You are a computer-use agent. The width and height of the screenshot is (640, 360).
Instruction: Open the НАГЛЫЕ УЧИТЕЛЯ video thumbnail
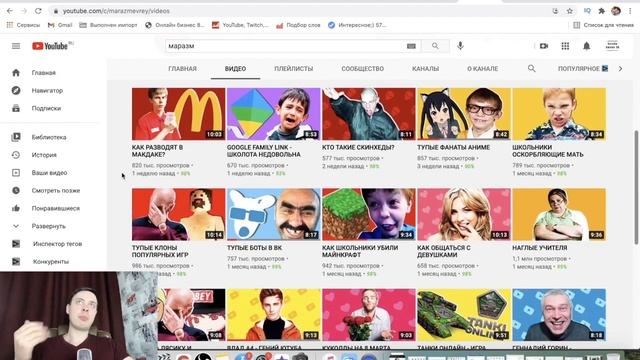[559, 214]
